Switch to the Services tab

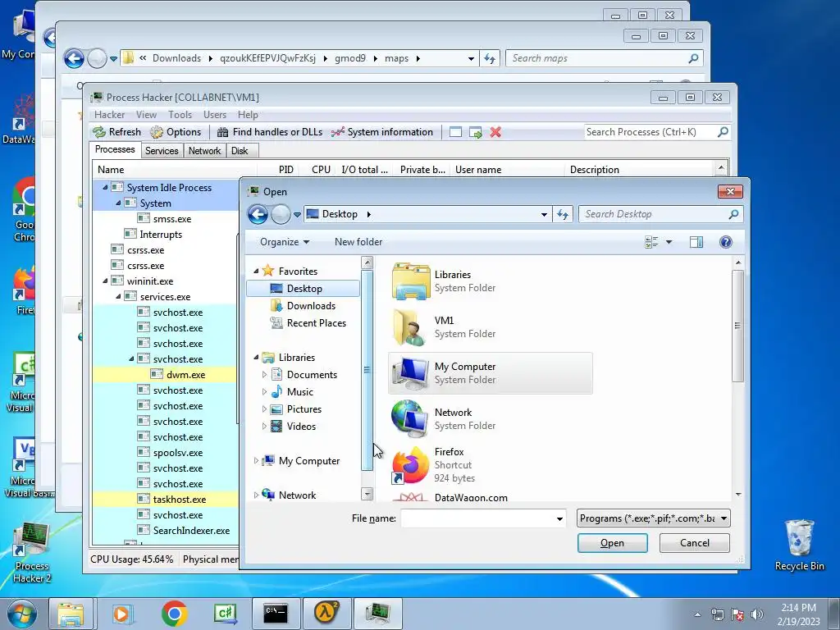(162, 151)
